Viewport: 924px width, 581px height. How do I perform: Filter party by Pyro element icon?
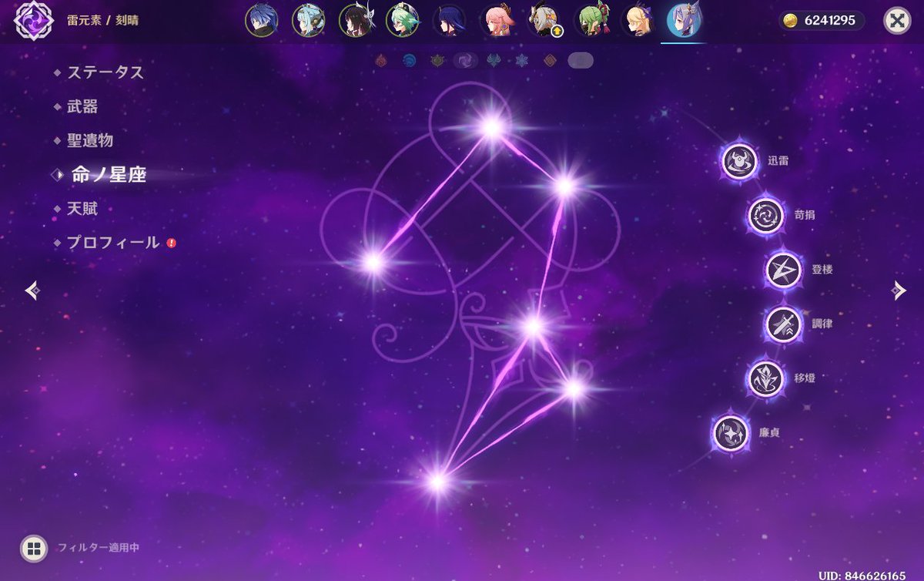380,60
